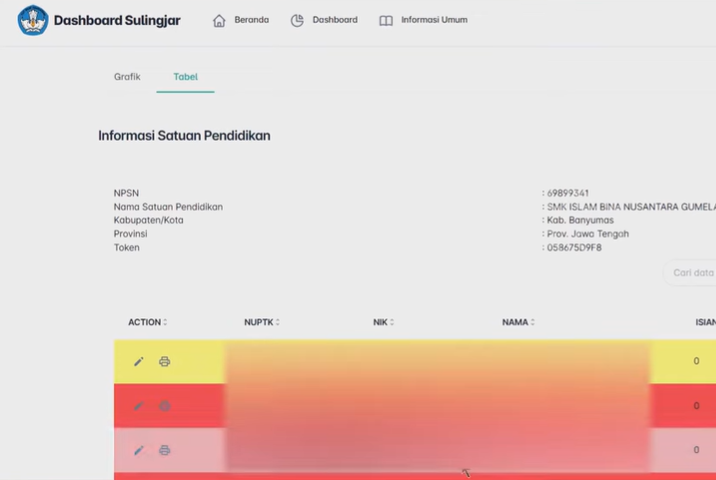This screenshot has width=716, height=480.
Task: Click the Informasi Satuan Pendidikan heading
Action: (x=184, y=136)
